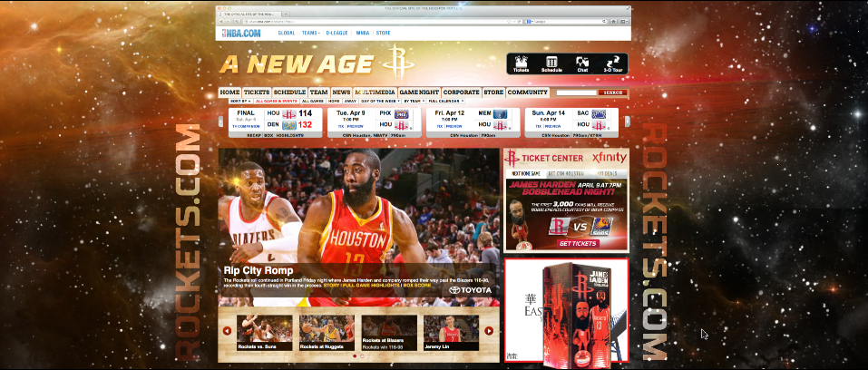Viewport: 868px width, 370px height.
Task: Open the Team menu item
Action: [319, 92]
